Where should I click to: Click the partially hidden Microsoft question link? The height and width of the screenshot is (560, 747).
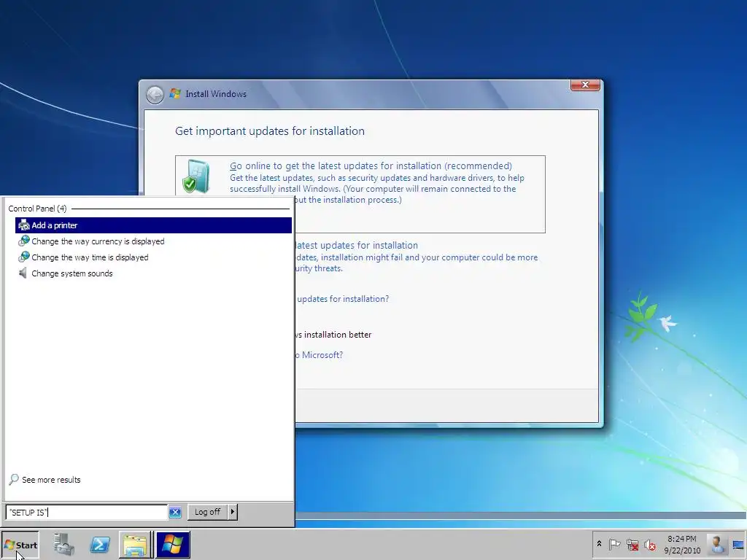319,355
